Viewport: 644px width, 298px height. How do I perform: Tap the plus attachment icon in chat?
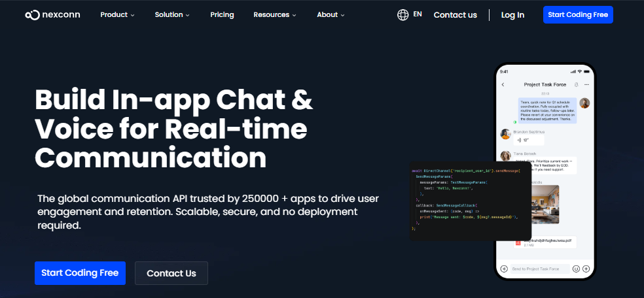tap(586, 269)
